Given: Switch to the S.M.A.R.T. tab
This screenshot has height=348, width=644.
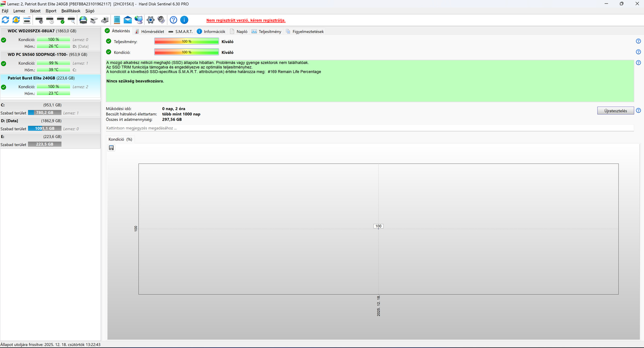Looking at the screenshot, I should tap(180, 31).
